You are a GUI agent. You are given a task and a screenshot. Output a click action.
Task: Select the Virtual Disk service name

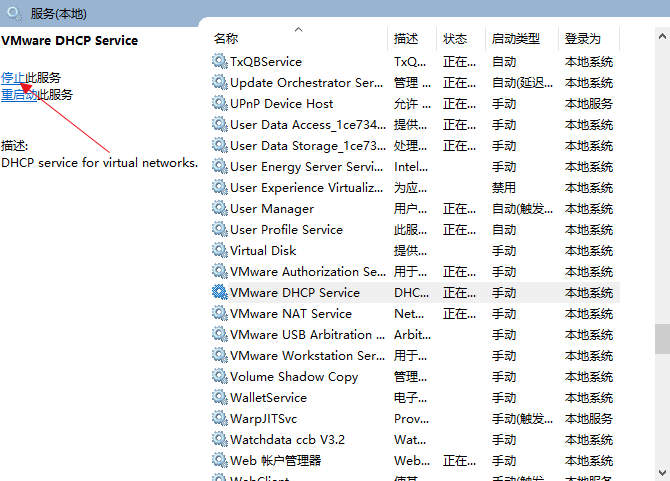(263, 250)
